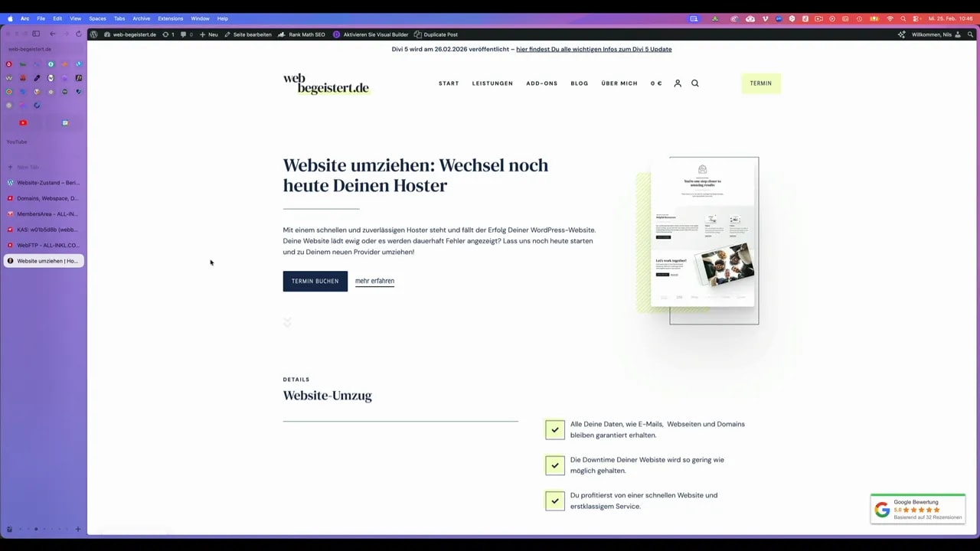980x551 pixels.
Task: Click the Duplicate Post icon in the admin bar
Action: coord(419,34)
